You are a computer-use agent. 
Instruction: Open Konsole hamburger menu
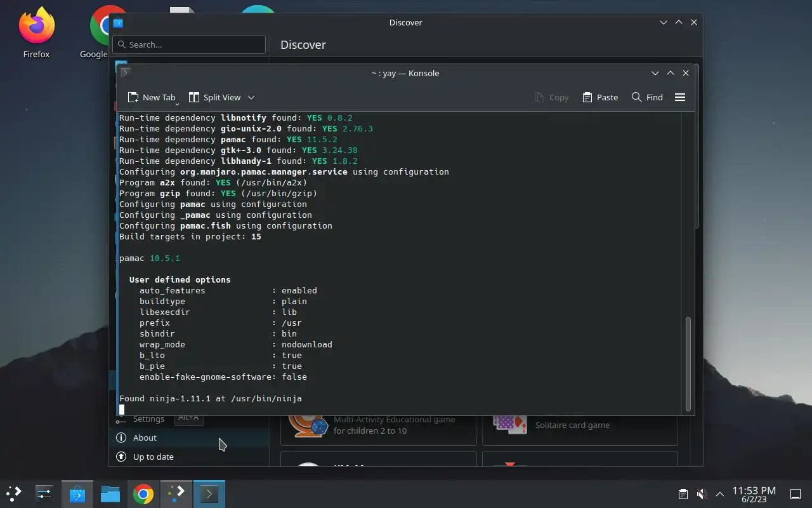coord(680,97)
